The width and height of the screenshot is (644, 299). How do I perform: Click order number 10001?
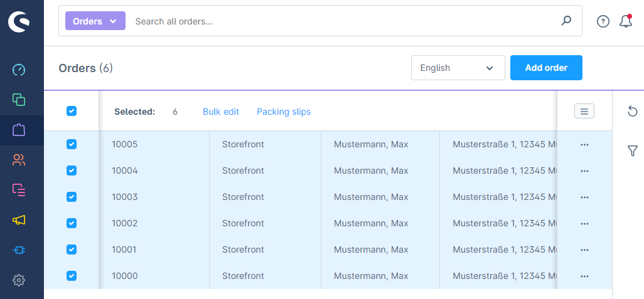coord(124,249)
